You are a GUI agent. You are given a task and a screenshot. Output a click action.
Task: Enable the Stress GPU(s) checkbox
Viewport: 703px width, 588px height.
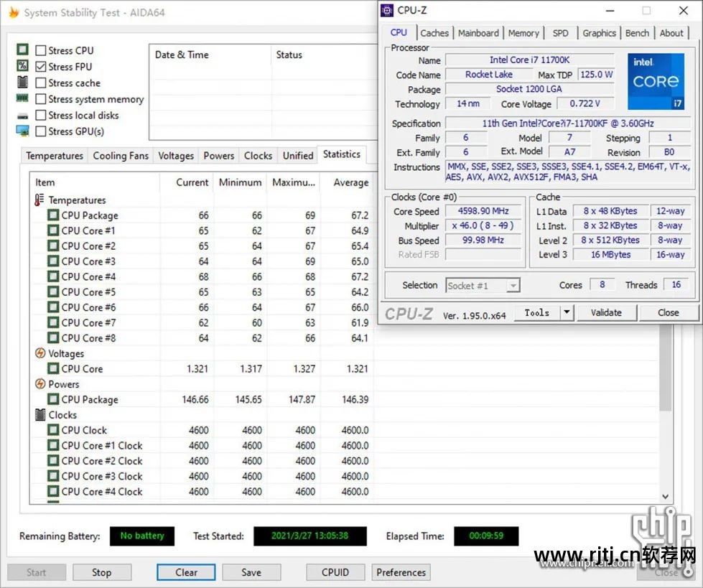coord(40,131)
